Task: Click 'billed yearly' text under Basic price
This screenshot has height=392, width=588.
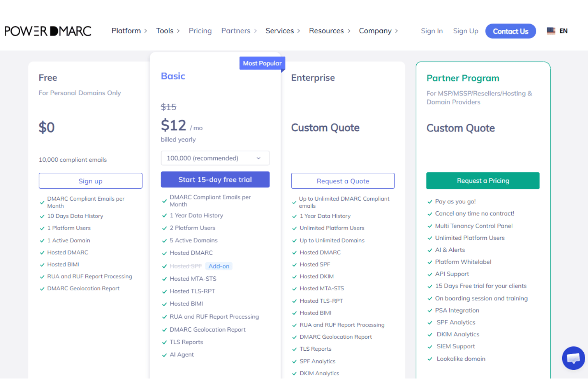Action: click(178, 139)
